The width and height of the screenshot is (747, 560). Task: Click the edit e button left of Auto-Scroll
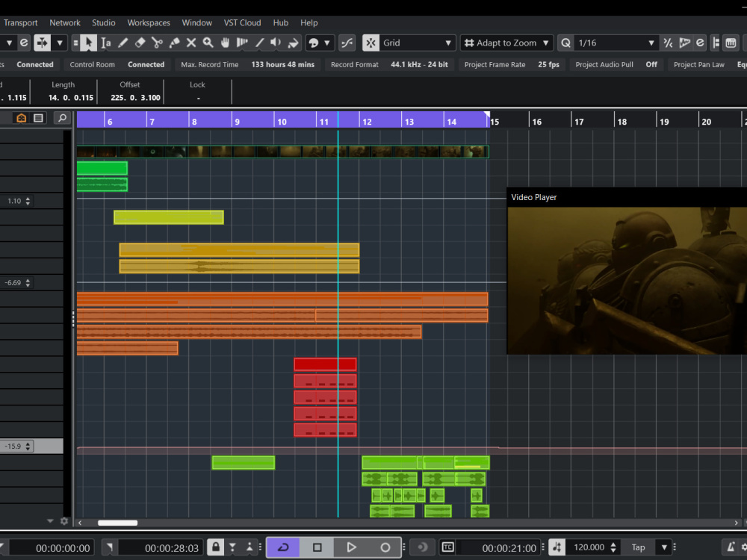click(23, 43)
